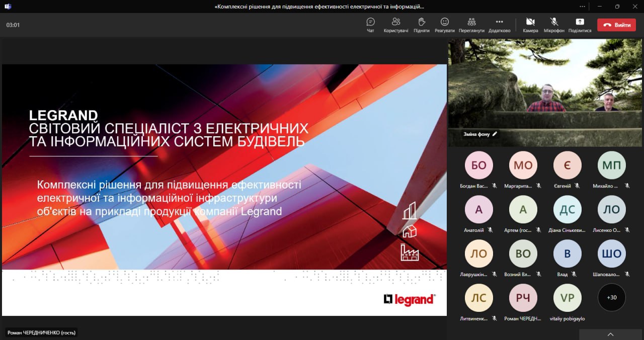The image size is (644, 340).
Task: Click the name label vitaliy pobigaylo
Action: point(568,318)
